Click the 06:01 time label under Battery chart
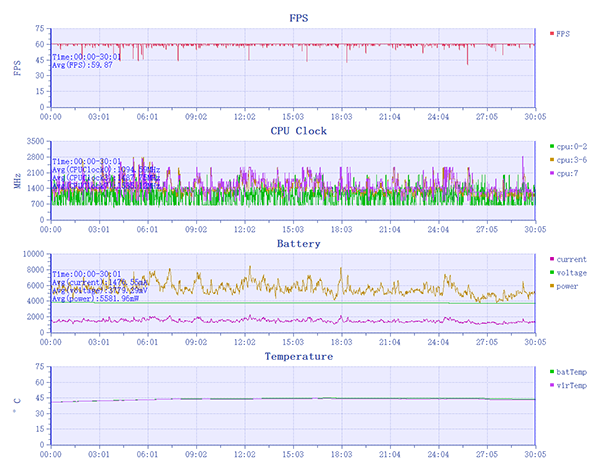Viewport: 600px width, 470px height. point(147,341)
